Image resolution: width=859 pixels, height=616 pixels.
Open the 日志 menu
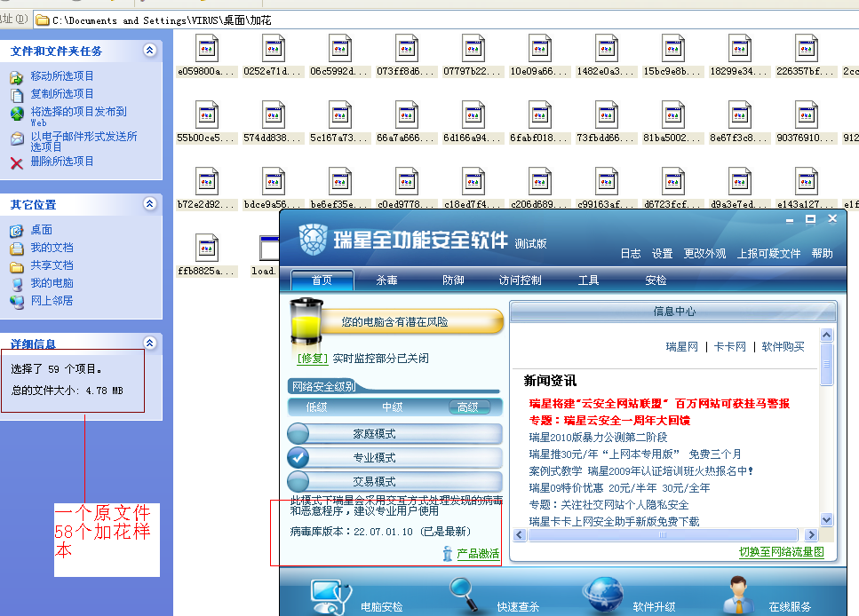[x=631, y=254]
